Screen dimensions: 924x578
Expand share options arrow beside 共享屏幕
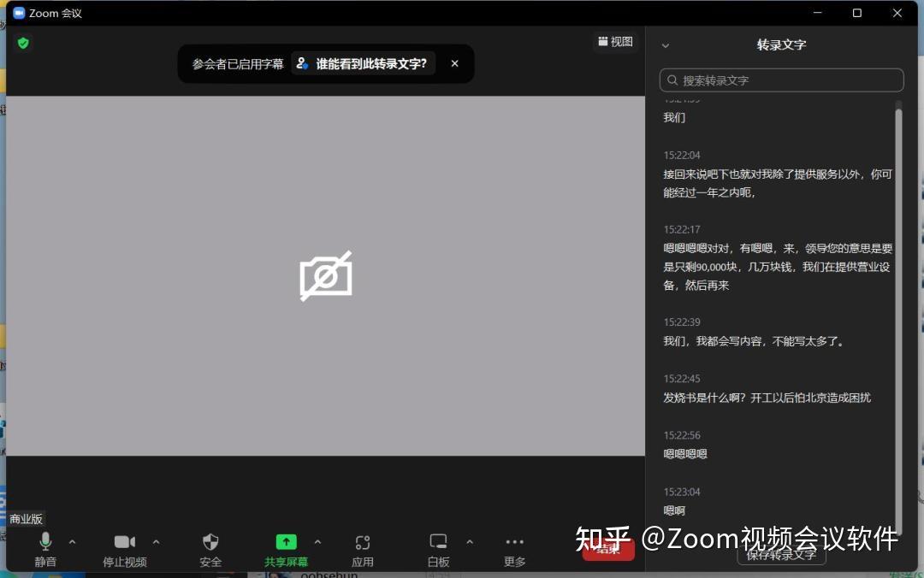[x=317, y=541]
